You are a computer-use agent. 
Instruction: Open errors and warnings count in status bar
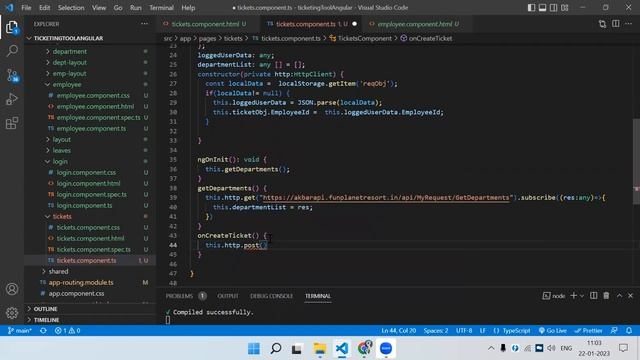(67, 331)
